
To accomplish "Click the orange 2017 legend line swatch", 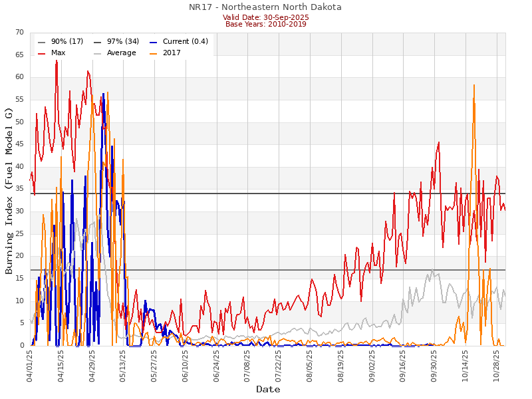I will [x=153, y=53].
